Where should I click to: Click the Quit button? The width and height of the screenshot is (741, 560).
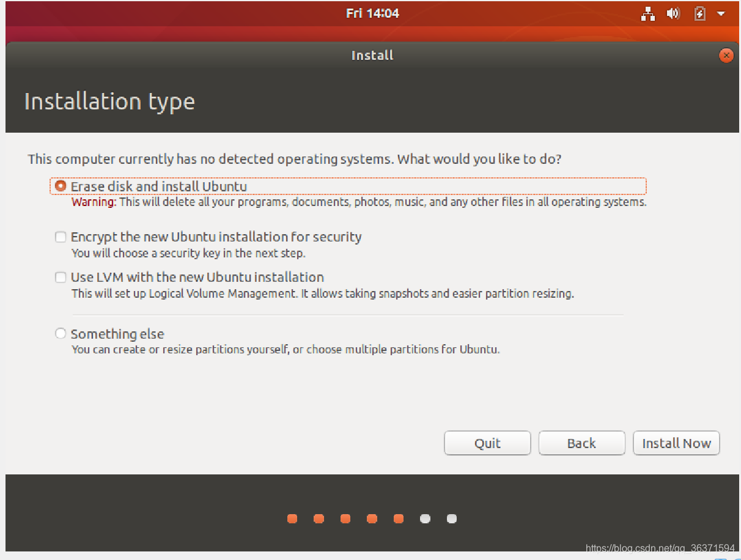coord(487,443)
